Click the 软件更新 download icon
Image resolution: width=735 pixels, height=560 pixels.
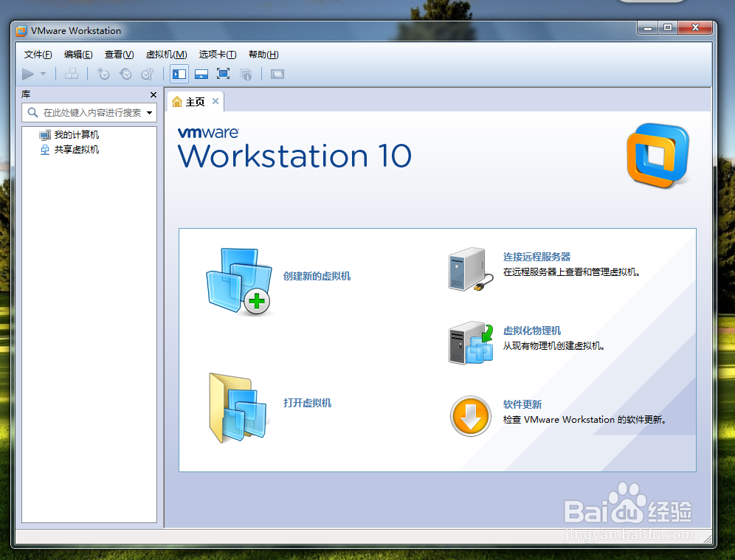(470, 416)
